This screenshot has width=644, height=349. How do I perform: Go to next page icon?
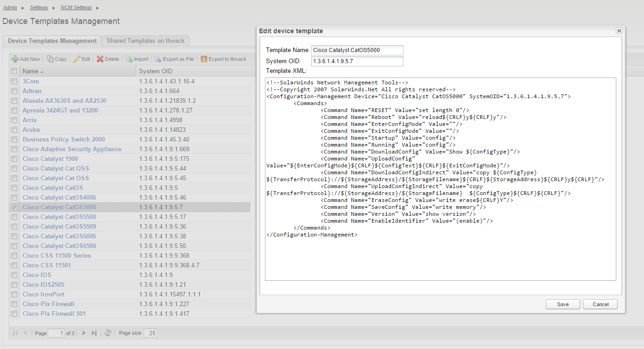(x=84, y=333)
